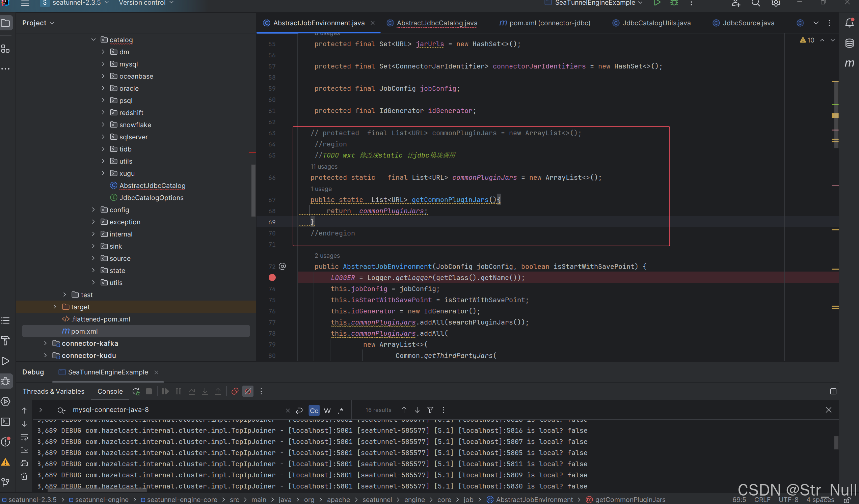The height and width of the screenshot is (504, 859).
Task: Toggle debug layout settings icon
Action: click(833, 392)
